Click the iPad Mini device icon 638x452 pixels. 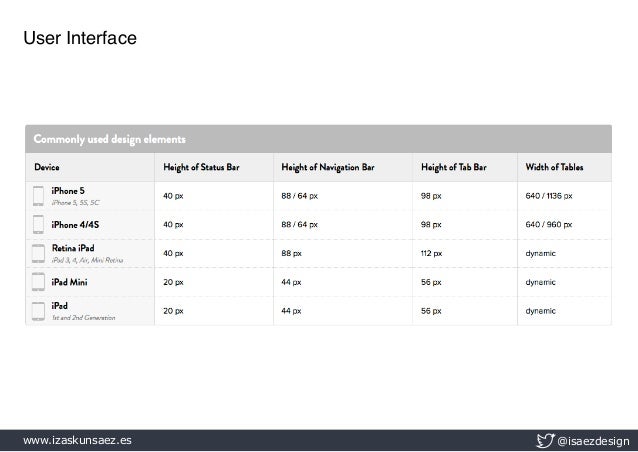click(x=39, y=282)
